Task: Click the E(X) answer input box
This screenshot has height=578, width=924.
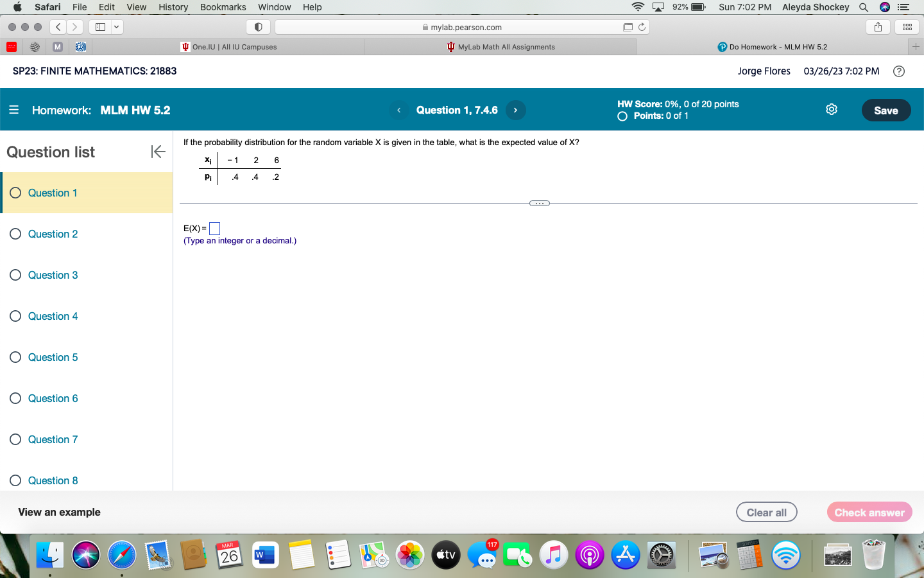Action: (x=215, y=229)
